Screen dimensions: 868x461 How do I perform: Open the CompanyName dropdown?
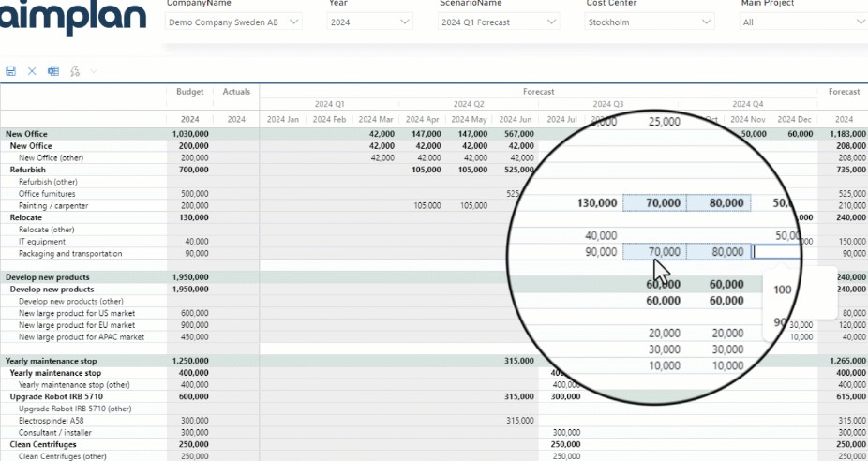tap(233, 22)
